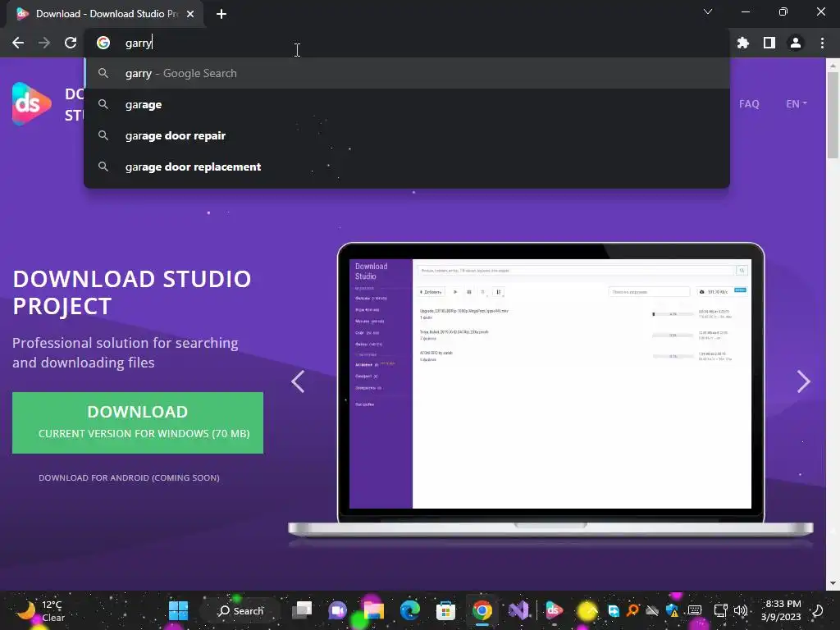Open the taskbar Search box

coord(240,610)
